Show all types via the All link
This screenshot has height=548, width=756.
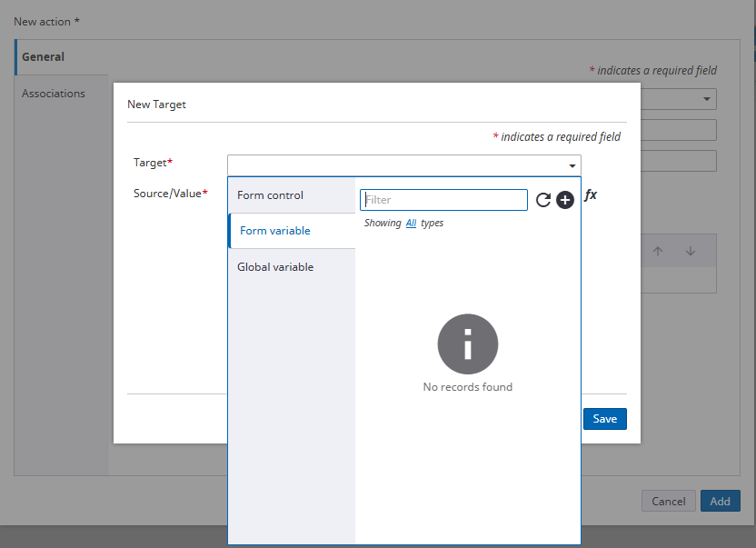[414, 223]
